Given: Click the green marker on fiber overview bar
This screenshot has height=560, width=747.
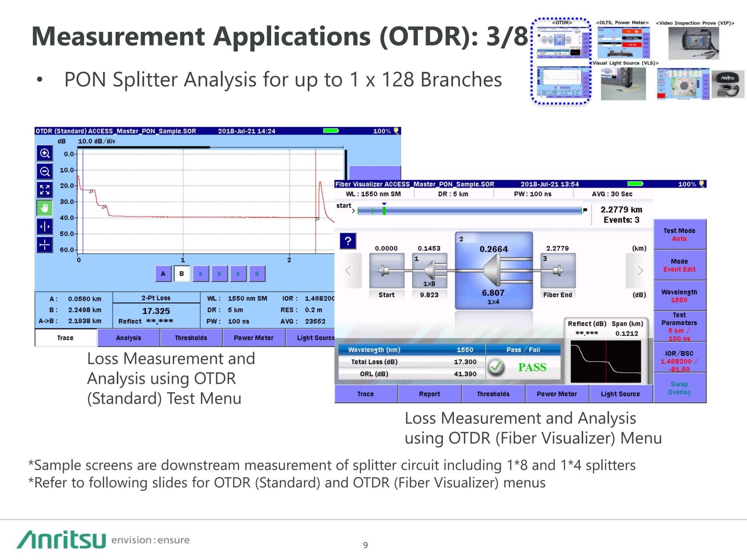Looking at the screenshot, I should [384, 211].
